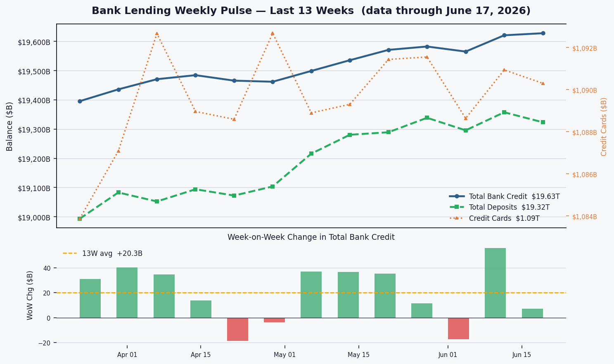
Task: Select the "Credit Cards $1.09T" legend entry
Action: click(x=494, y=218)
